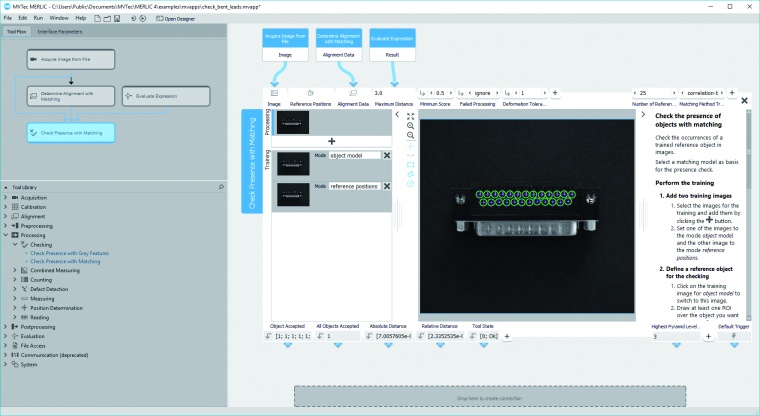Viewport: 760px width, 416px height.
Task: Expand the Defect Detection subcategory
Action: click(x=15, y=289)
